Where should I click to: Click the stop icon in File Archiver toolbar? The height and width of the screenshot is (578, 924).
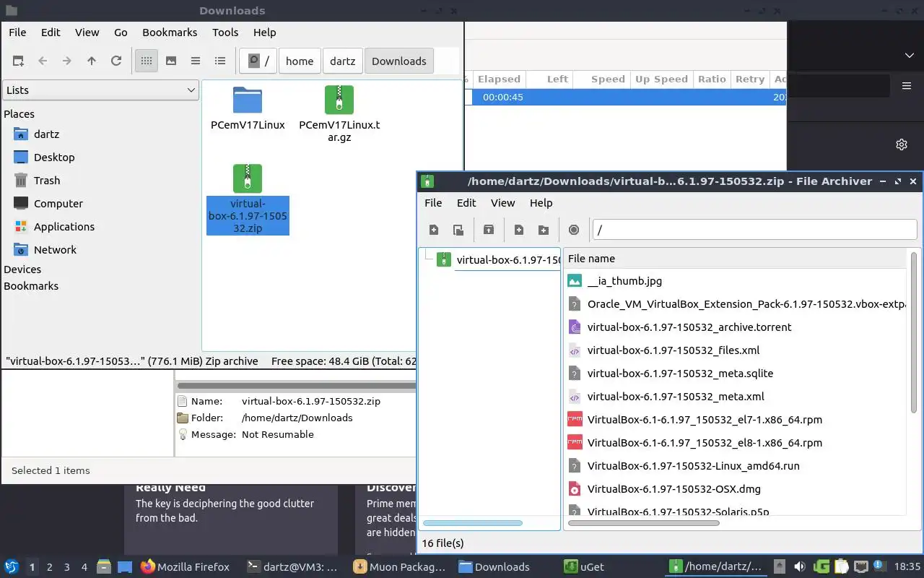(x=574, y=230)
